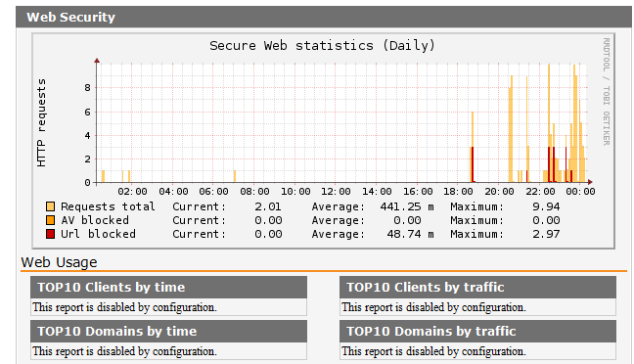Viewport: 634px width, 364px height.
Task: Click the Web Security section header
Action: (x=324, y=17)
